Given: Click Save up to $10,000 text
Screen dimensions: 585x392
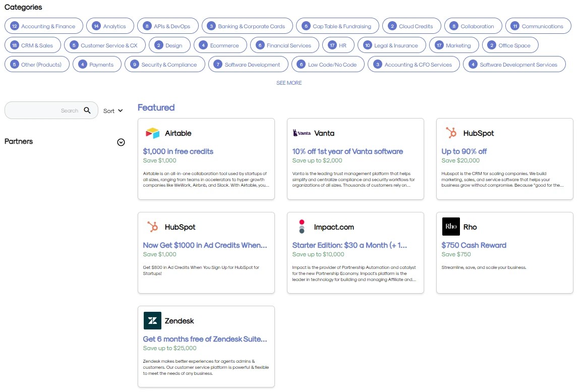Looking at the screenshot, I should coord(318,254).
